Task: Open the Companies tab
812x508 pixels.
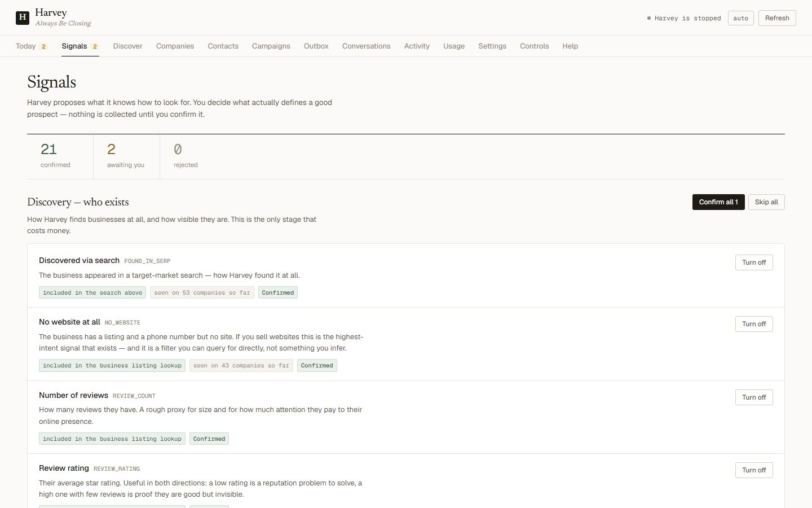Action: pos(175,46)
